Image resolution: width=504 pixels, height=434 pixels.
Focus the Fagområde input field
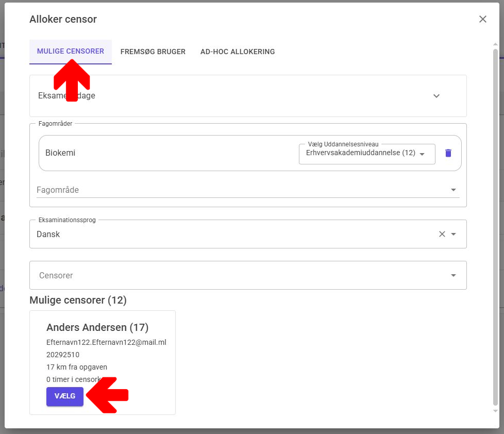tap(237, 190)
